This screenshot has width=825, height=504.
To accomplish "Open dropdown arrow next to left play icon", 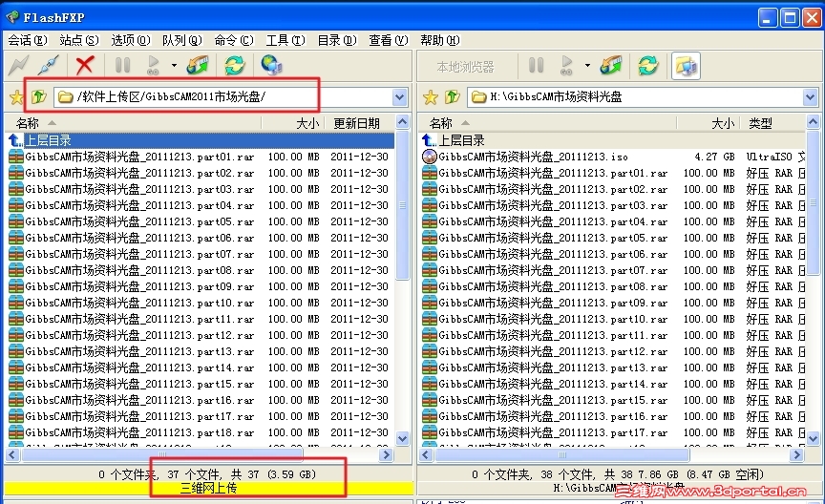I will [x=174, y=66].
